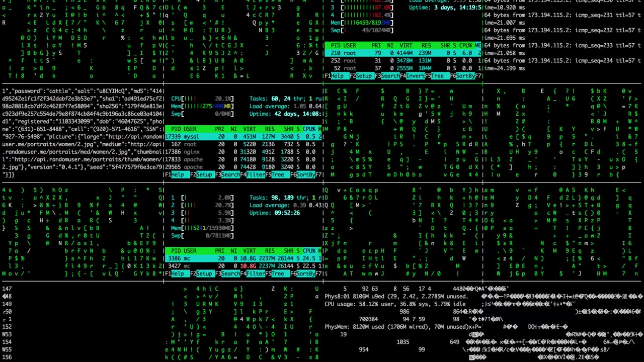Select the apache process row 29565
Image resolution: width=644 pixels, height=362 pixels.
point(243,167)
